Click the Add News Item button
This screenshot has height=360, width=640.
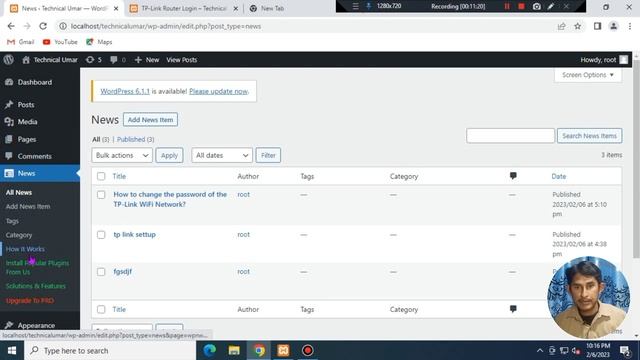[150, 120]
